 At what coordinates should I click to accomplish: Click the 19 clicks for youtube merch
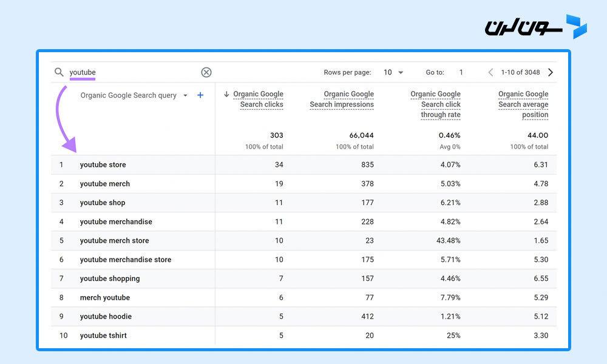pyautogui.click(x=279, y=184)
